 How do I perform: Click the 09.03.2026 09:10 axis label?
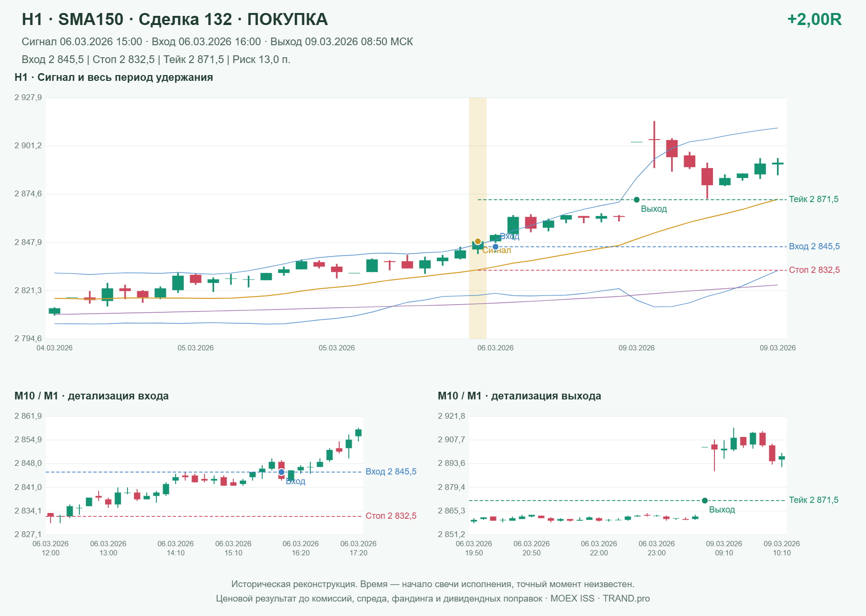(x=724, y=548)
